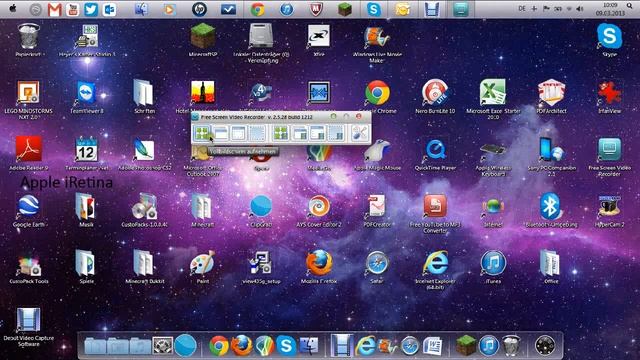The width and height of the screenshot is (640, 360).
Task: Click the clock and date in the top bar
Action: click(610, 9)
